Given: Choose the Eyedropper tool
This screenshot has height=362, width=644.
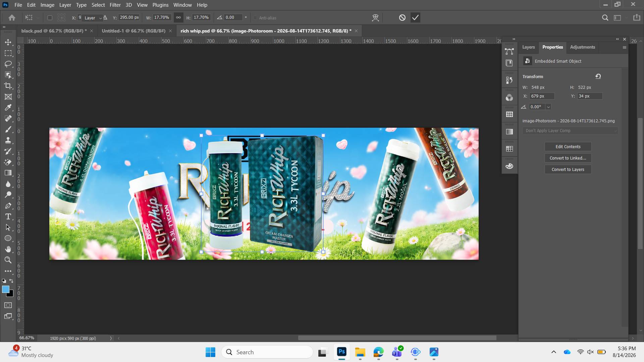Looking at the screenshot, I should point(8,108).
